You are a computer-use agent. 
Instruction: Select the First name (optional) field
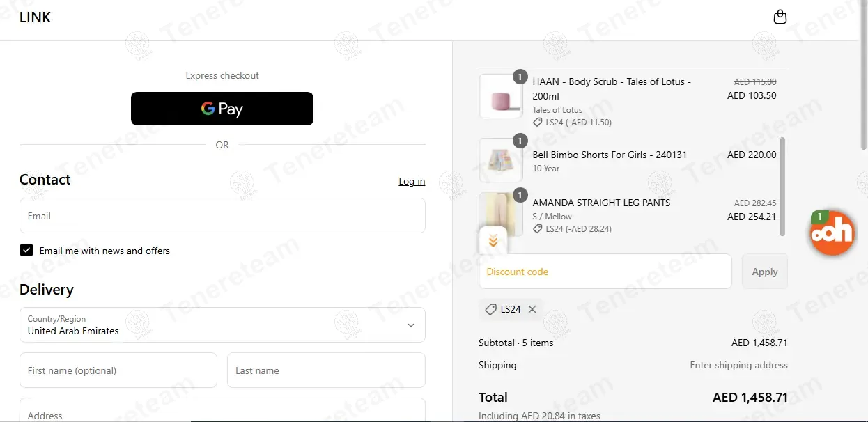[118, 370]
